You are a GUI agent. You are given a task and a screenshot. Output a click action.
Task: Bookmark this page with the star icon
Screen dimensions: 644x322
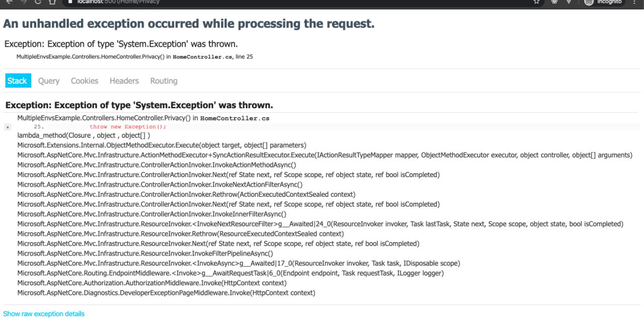tap(536, 2)
